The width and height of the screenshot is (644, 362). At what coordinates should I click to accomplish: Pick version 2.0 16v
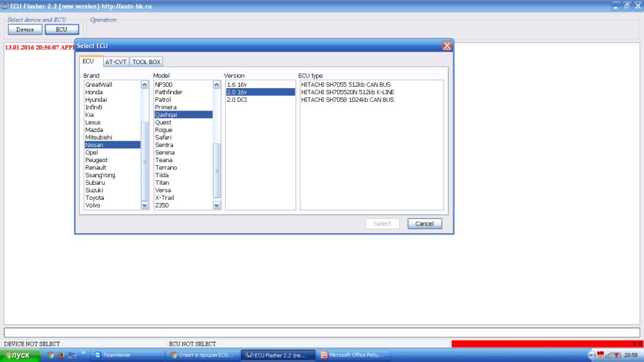click(260, 92)
